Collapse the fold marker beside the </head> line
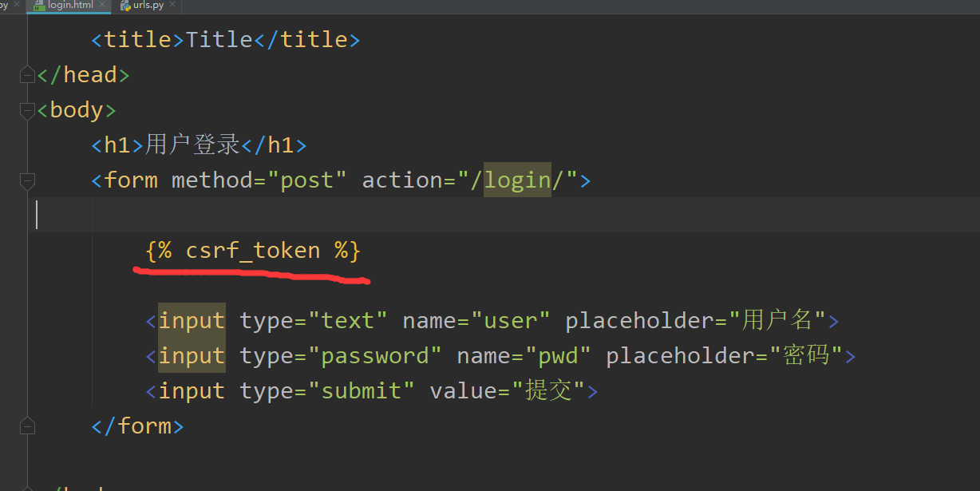 tap(27, 75)
